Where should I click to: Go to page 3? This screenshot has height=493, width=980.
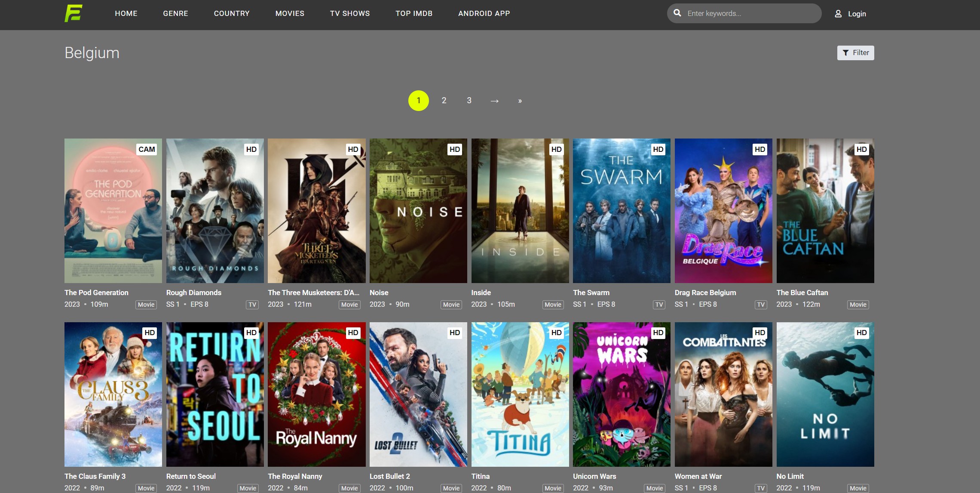(x=469, y=101)
